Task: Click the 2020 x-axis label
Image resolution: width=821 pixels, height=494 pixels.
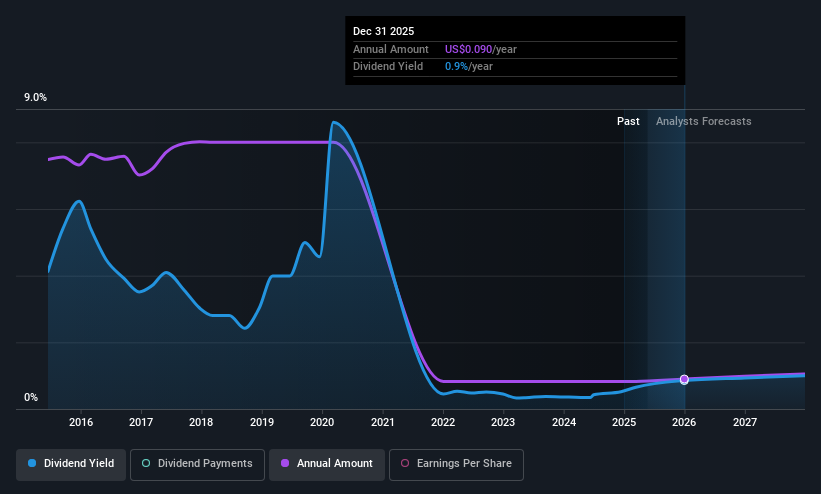Action: point(322,422)
